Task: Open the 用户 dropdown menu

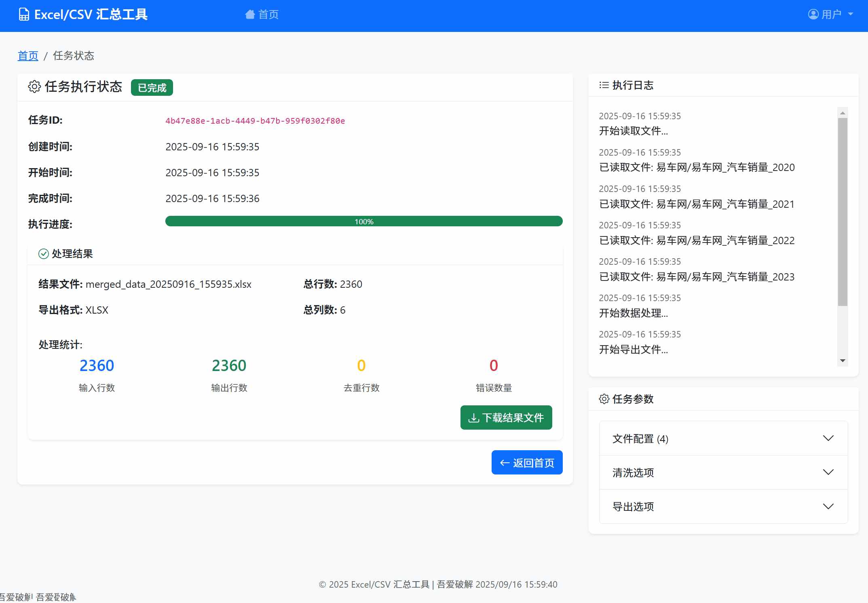Action: [x=831, y=15]
